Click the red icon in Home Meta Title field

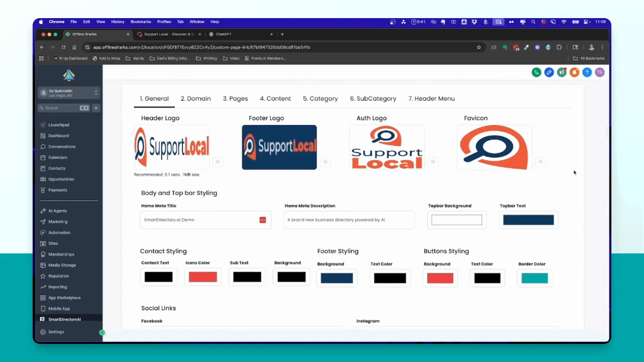tap(263, 220)
